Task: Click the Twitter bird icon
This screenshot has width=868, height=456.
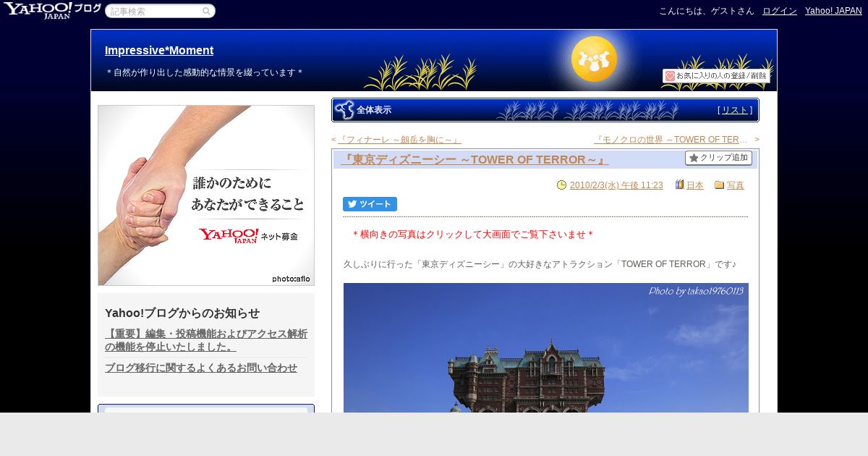Action: click(352, 204)
